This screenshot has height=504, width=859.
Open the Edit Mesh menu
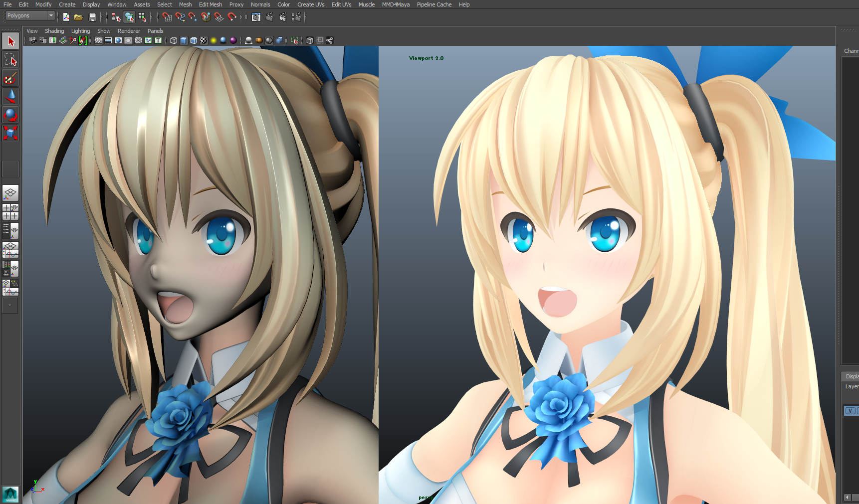(x=211, y=4)
